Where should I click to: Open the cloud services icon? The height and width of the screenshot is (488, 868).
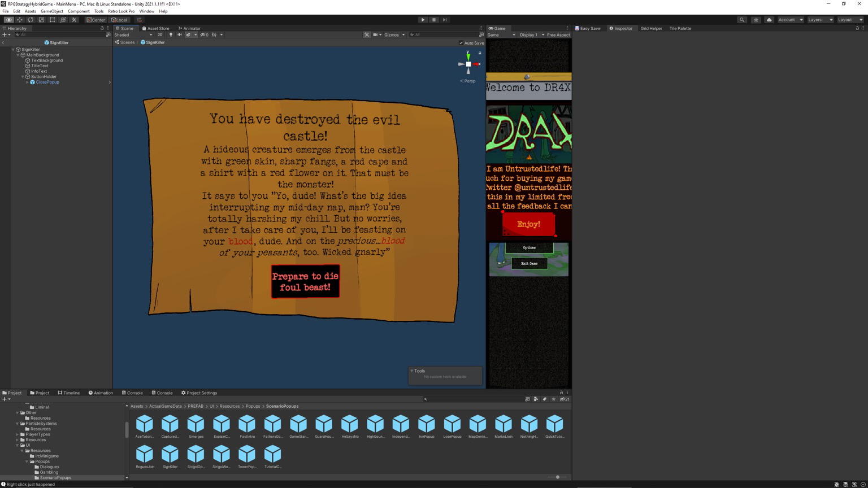[x=769, y=20]
